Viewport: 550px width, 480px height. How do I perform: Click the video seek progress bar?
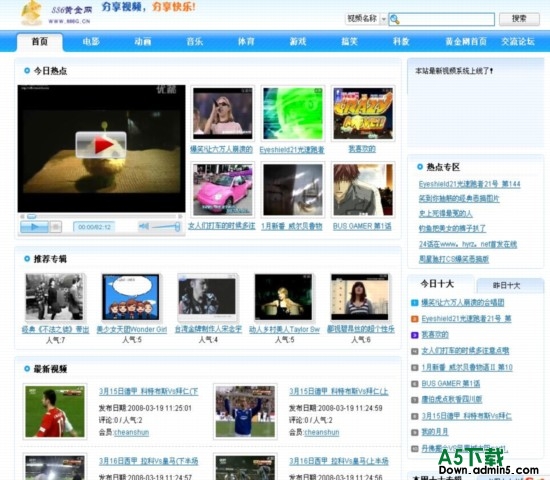coord(101,216)
